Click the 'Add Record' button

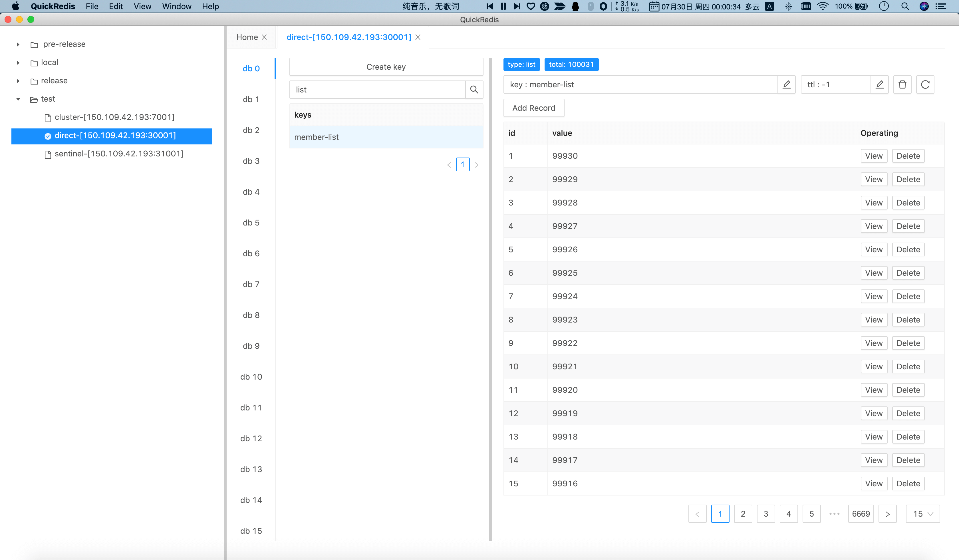533,107
